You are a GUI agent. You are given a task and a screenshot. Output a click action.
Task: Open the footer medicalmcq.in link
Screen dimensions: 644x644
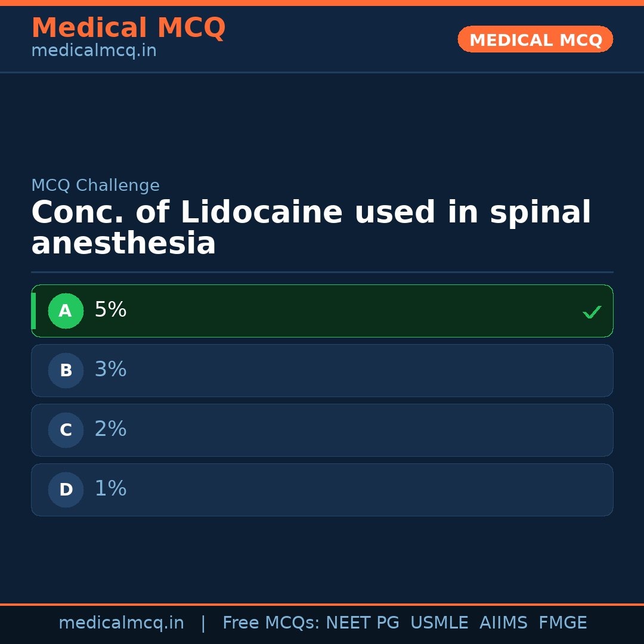tap(121, 623)
